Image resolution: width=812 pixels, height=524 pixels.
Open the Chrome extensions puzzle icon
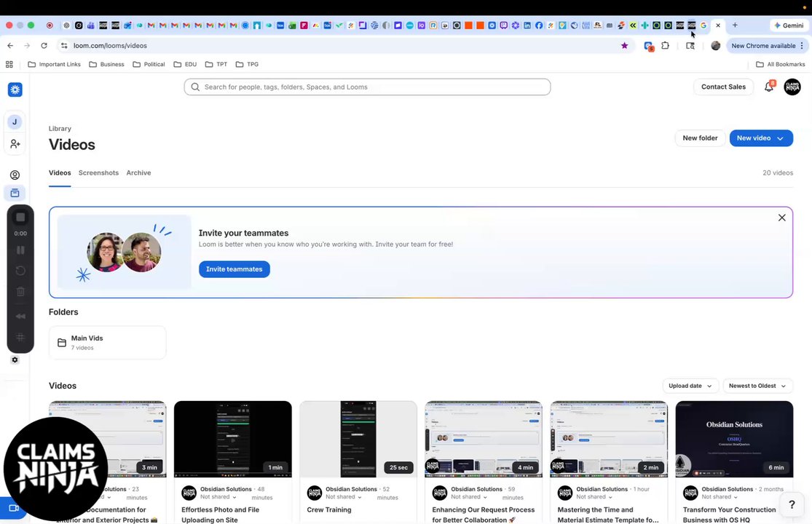point(666,46)
